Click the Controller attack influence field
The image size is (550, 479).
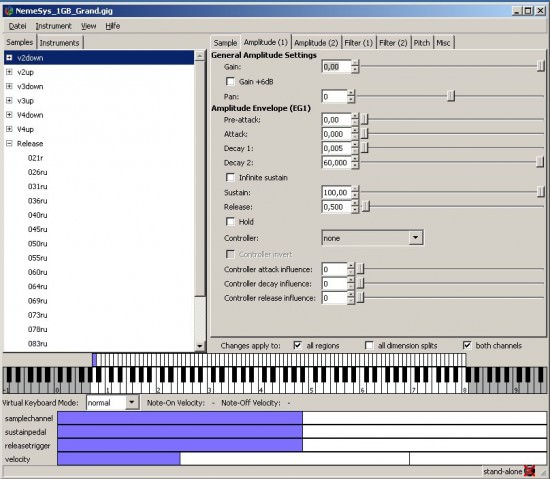pyautogui.click(x=334, y=269)
